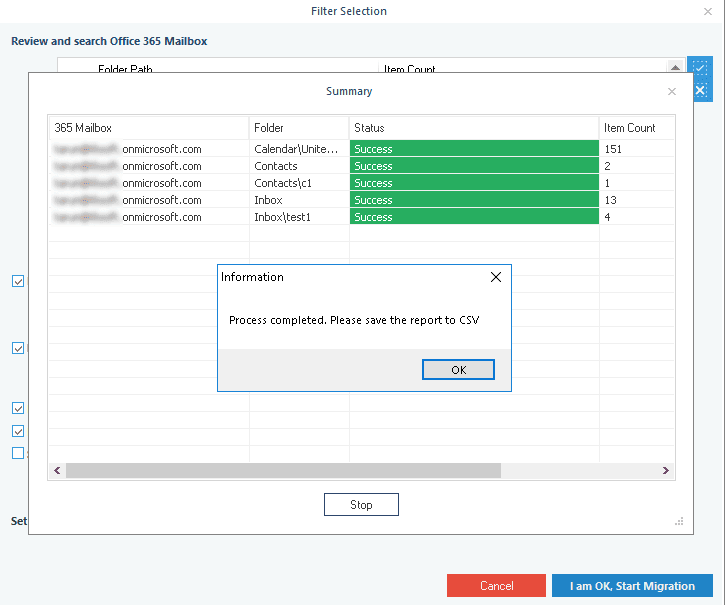Image resolution: width=725 pixels, height=605 pixels.
Task: Click the Summary horizontal scrollbar thumb
Action: pyautogui.click(x=283, y=470)
